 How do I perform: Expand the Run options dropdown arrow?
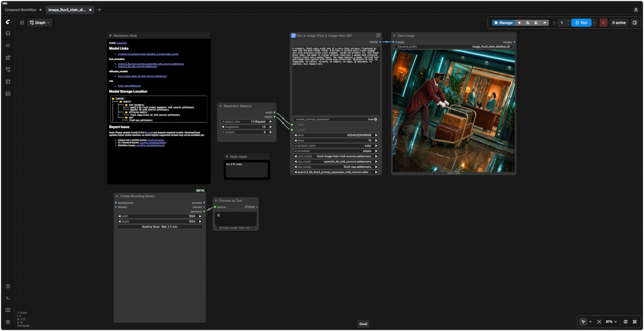594,23
